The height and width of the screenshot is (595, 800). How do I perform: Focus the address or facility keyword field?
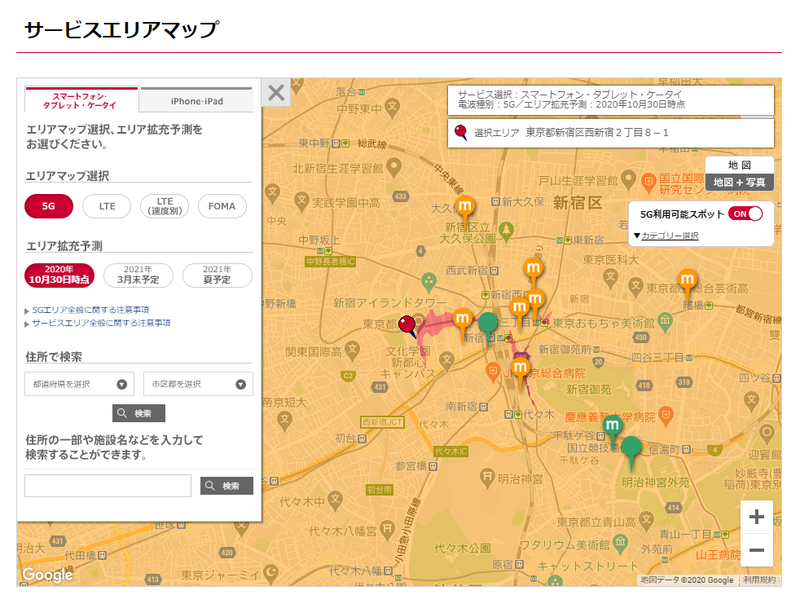(x=108, y=485)
